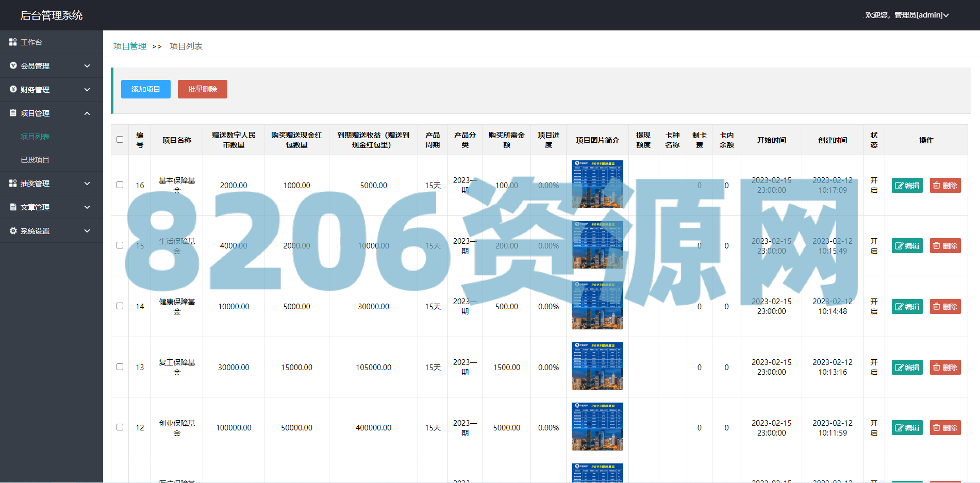Open the thumbnail image for project 16
The width and height of the screenshot is (980, 483).
[x=597, y=184]
